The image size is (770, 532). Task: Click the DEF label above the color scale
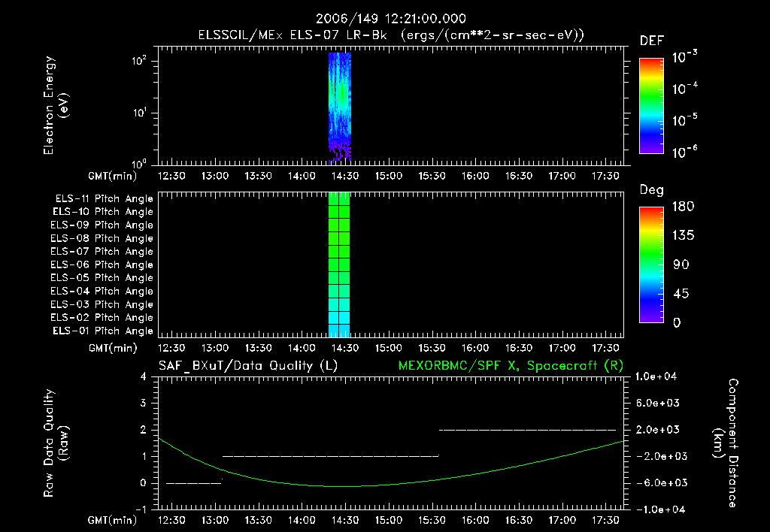coord(652,41)
